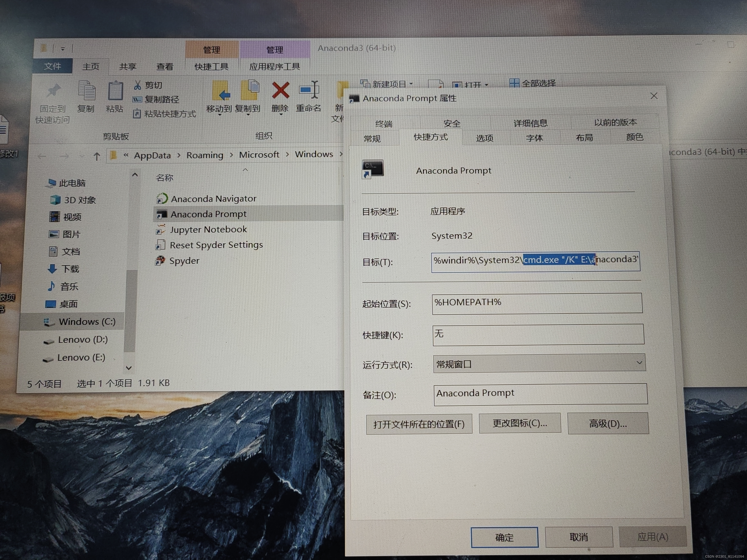Screen dimensions: 747x560
Task: Open Desktop (桌面) in sidebar
Action: [61, 304]
